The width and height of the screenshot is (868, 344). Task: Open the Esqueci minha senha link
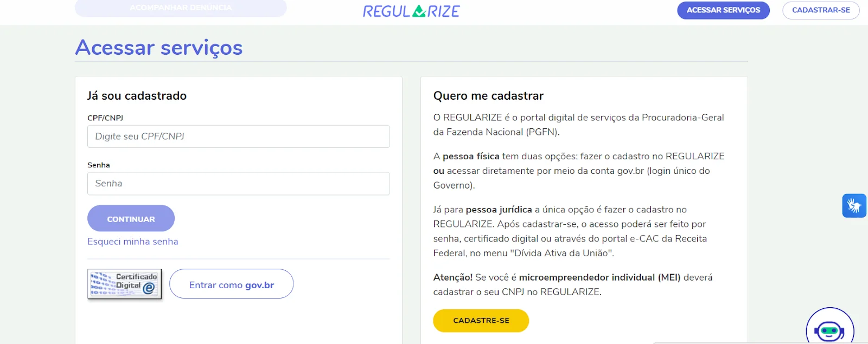coord(133,242)
